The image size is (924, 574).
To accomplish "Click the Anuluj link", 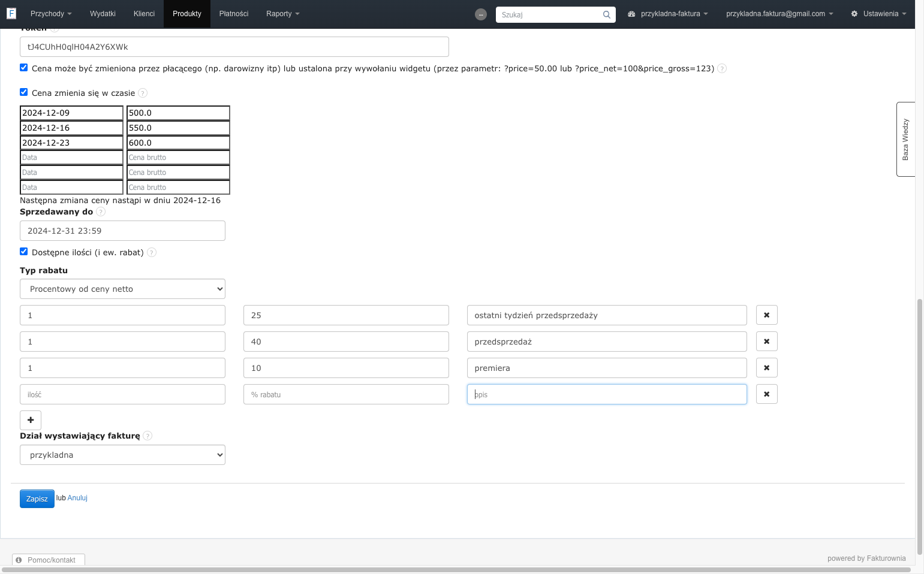I will (x=77, y=498).
